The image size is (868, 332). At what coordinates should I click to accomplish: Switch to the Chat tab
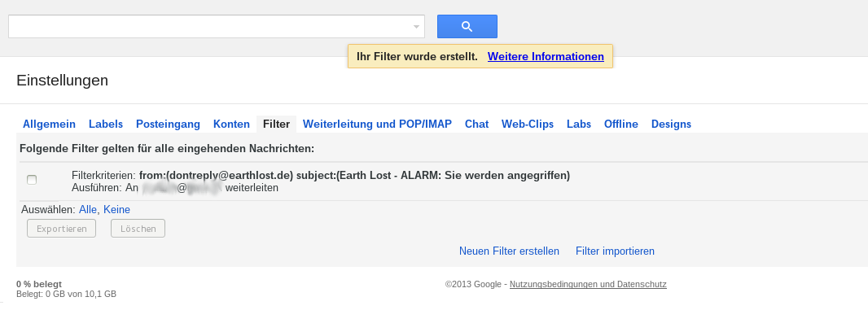[x=476, y=124]
